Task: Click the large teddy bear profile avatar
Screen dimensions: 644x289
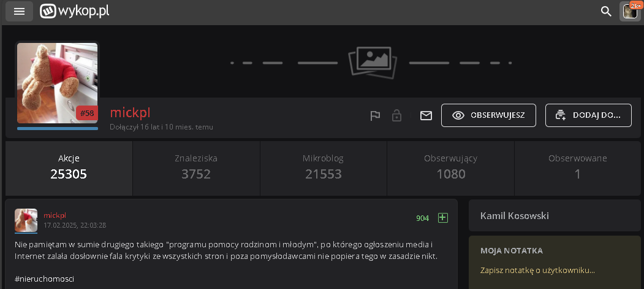Action: tap(57, 83)
